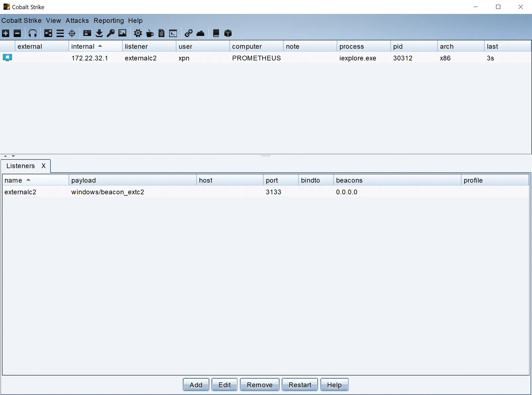Click the coffee cup Java applet icon

pyautogui.click(x=150, y=33)
